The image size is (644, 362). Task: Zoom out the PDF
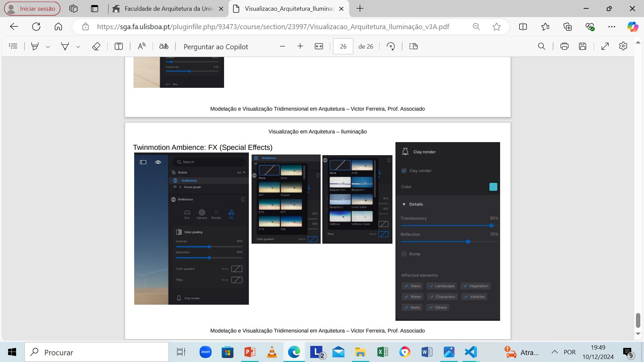[282, 46]
